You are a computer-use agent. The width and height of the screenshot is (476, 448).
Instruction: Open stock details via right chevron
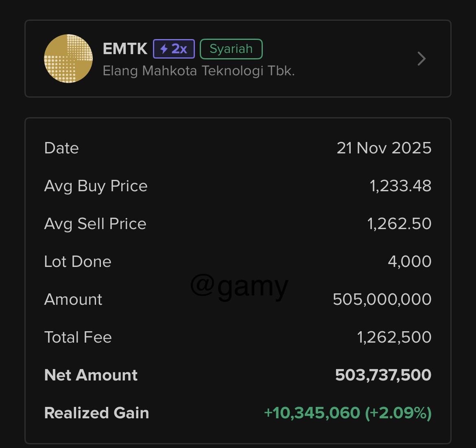pyautogui.click(x=421, y=59)
